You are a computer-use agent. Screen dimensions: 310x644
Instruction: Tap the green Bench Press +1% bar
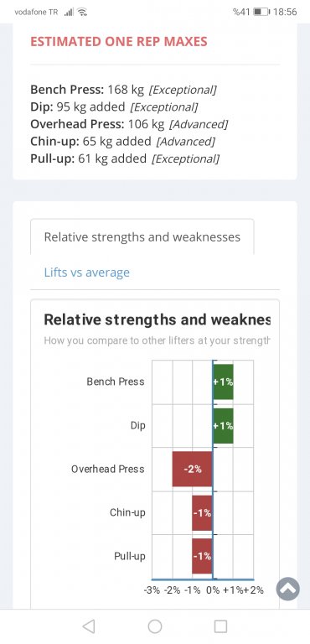pos(223,382)
